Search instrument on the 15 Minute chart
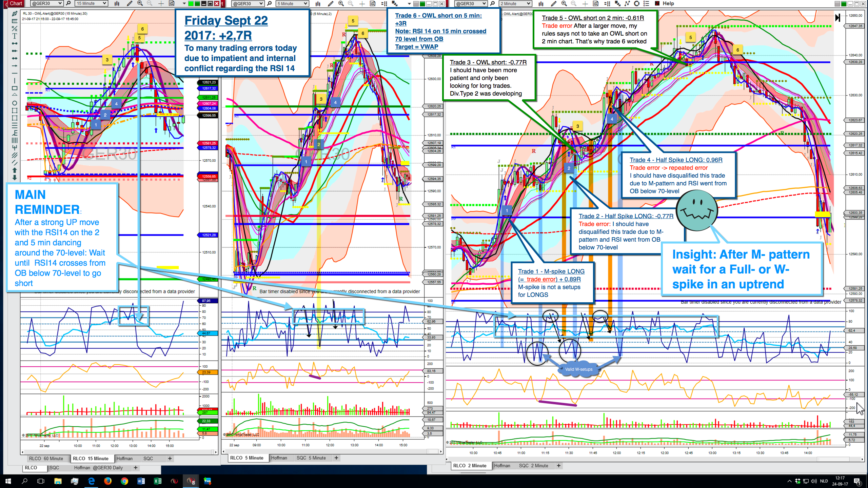The width and height of the screenshot is (868, 488). click(x=68, y=3)
